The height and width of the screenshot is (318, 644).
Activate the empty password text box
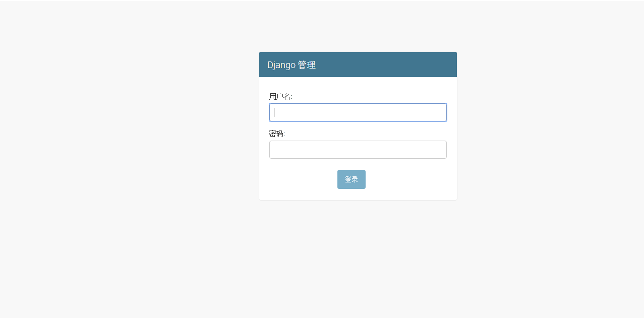358,150
